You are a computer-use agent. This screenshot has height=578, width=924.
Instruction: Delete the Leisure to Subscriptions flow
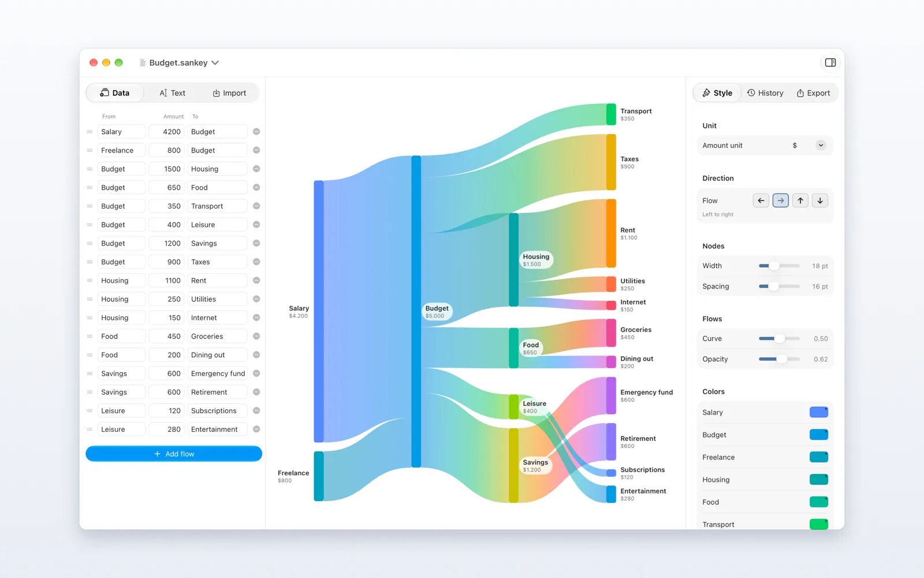256,410
